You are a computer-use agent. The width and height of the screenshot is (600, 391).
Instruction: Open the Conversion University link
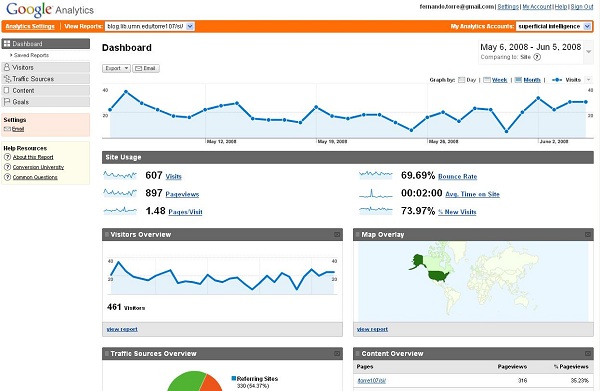38,167
